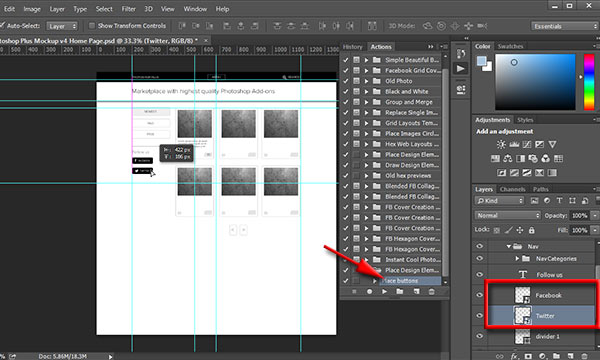The height and width of the screenshot is (360, 600).
Task: Click the delete action trash icon
Action: 431,292
